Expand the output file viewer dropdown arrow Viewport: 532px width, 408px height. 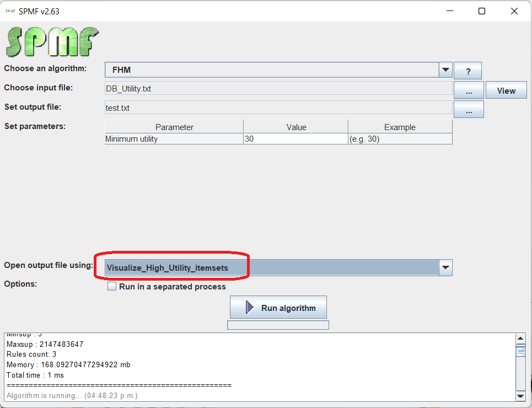point(445,268)
